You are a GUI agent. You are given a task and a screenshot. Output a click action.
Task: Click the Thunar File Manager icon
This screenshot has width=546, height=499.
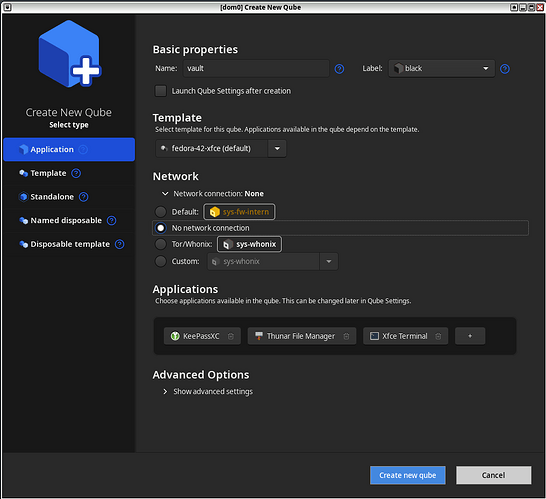[259, 336]
